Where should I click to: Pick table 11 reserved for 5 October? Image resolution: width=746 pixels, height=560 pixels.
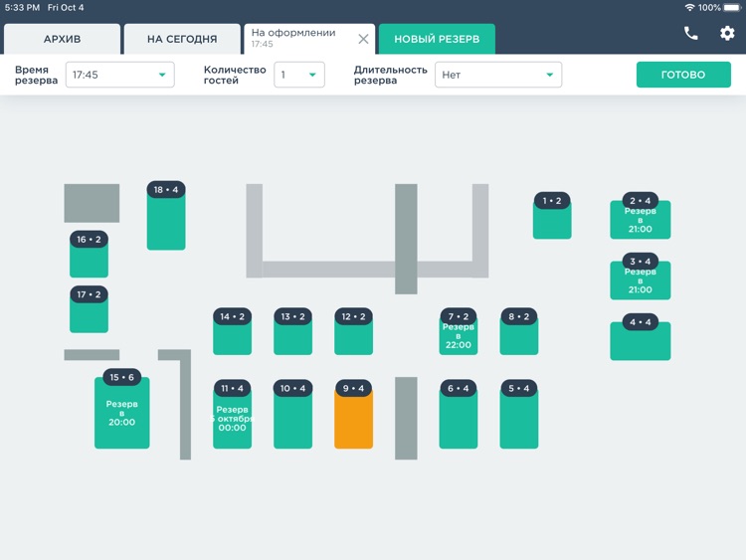232,415
